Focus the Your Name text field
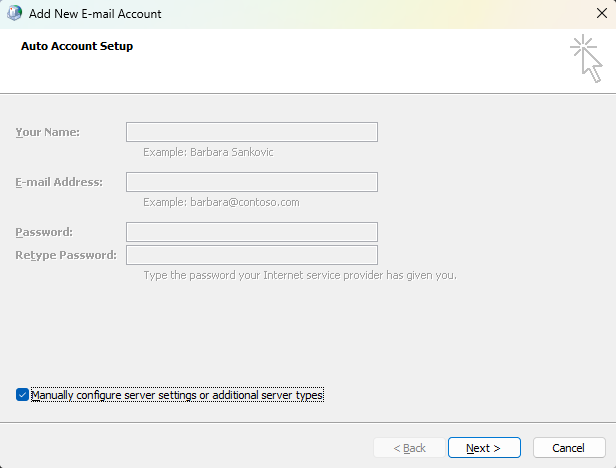Screen dimensions: 616x468 251,132
